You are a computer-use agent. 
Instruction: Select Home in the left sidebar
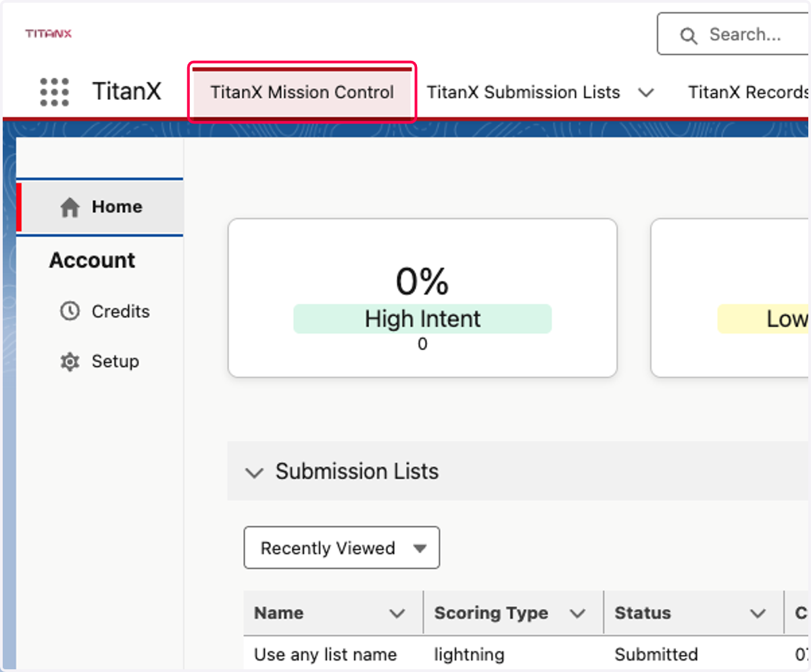100,207
